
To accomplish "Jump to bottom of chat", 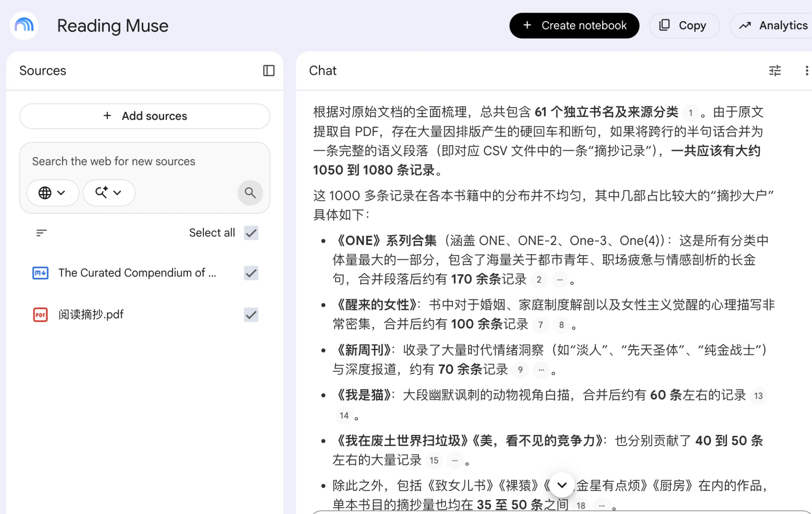I will coord(562,485).
